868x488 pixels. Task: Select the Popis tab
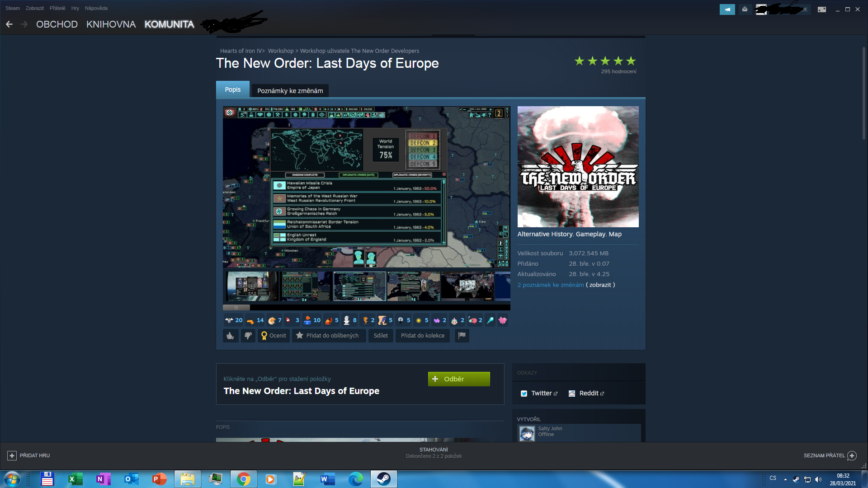pyautogui.click(x=233, y=89)
